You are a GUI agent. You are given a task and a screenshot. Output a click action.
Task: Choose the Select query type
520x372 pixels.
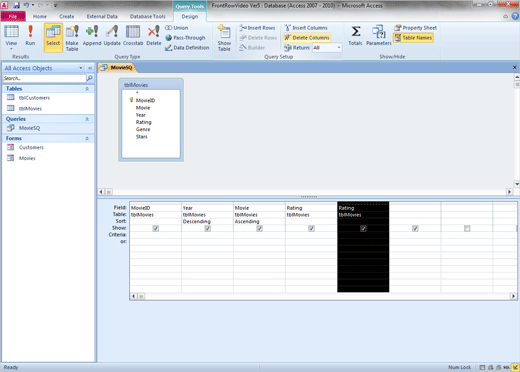53,37
